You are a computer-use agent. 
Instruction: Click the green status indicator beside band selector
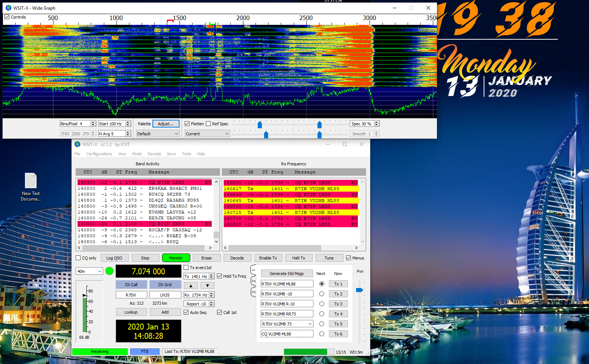coord(109,271)
